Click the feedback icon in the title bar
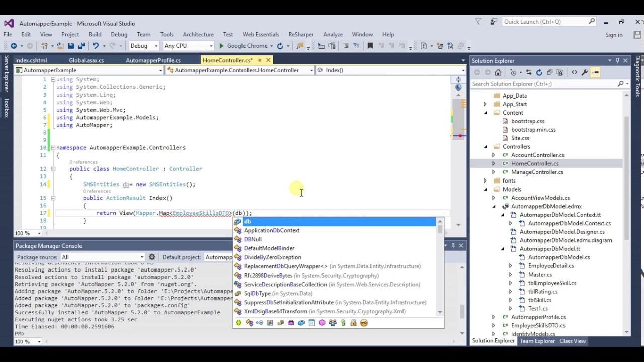The image size is (644, 362). click(494, 22)
